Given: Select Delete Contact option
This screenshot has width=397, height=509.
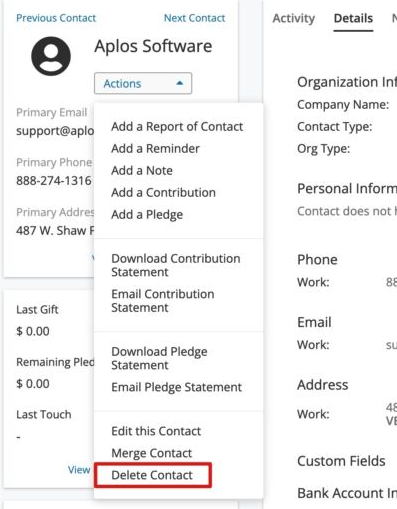Looking at the screenshot, I should pyautogui.click(x=152, y=475).
